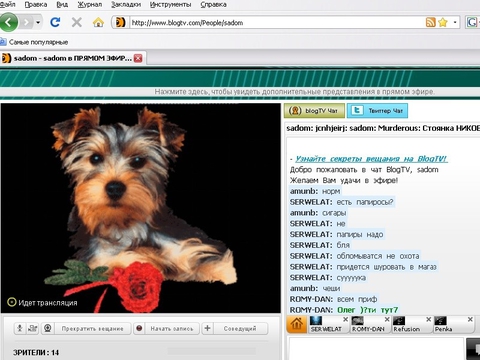Click the Идет трансляция status indicator
This screenshot has width=480, height=360.
[42, 302]
